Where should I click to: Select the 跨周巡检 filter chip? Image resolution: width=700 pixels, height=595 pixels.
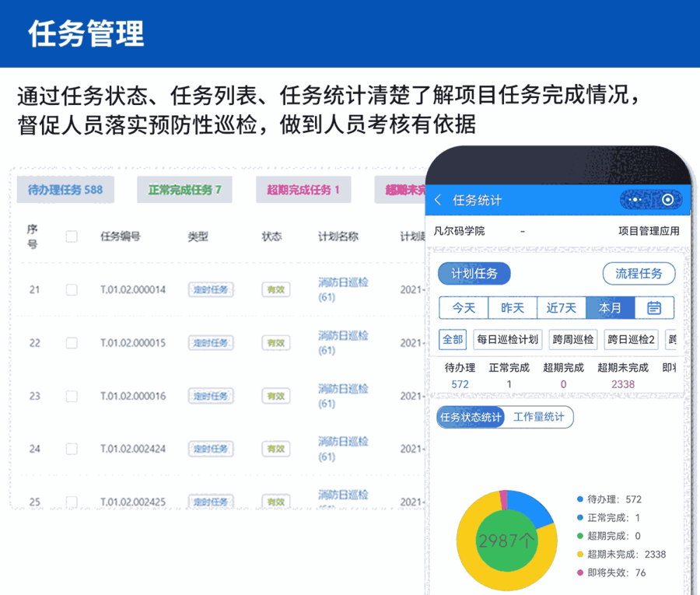click(x=573, y=340)
